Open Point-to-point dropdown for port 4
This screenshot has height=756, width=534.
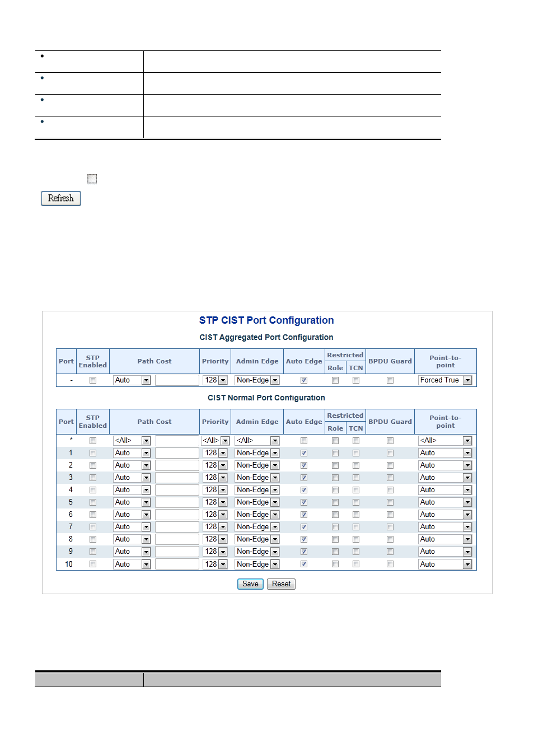(x=445, y=490)
